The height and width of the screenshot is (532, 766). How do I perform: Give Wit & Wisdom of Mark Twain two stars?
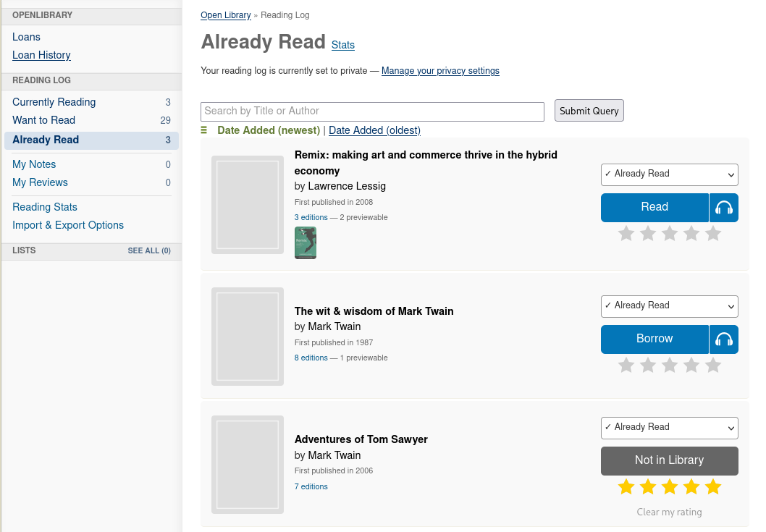tap(648, 365)
